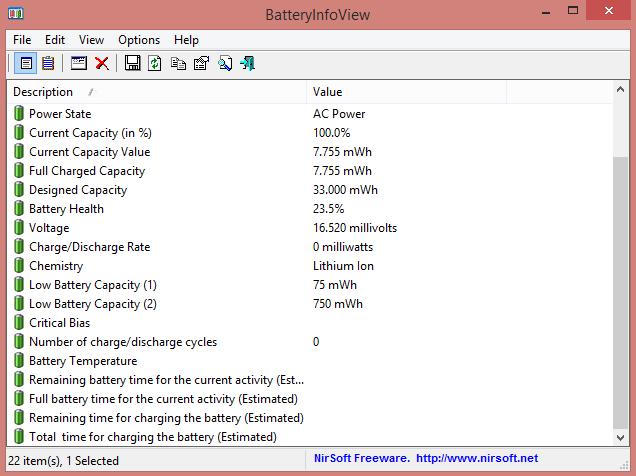The width and height of the screenshot is (636, 476).
Task: Copy selected items toolbar icon
Action: 178,63
